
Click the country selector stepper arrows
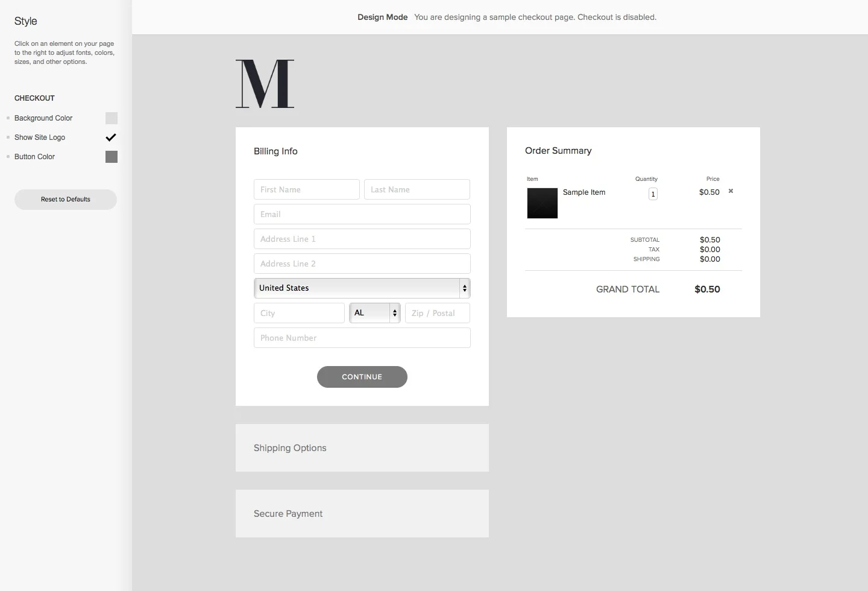tap(464, 288)
